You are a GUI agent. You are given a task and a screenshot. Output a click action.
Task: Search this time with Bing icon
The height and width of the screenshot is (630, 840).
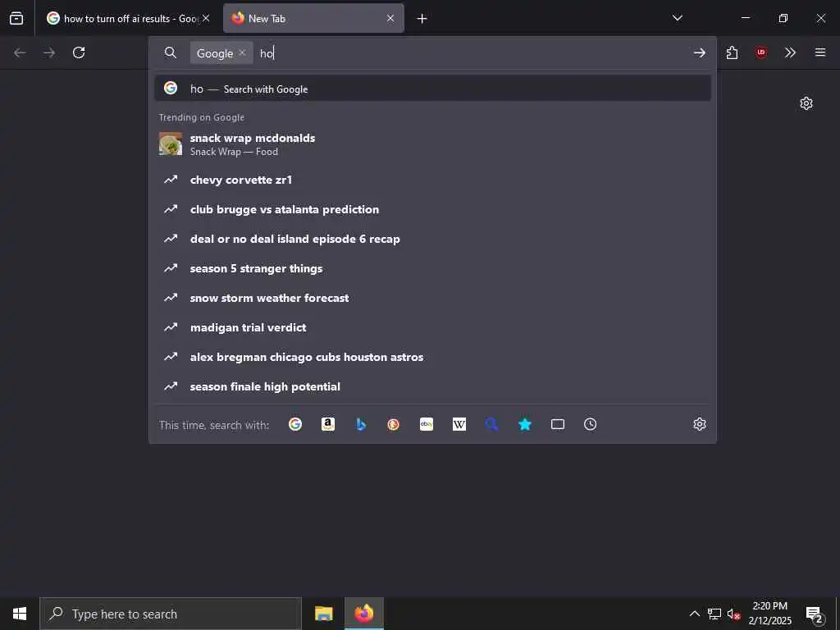click(x=361, y=424)
